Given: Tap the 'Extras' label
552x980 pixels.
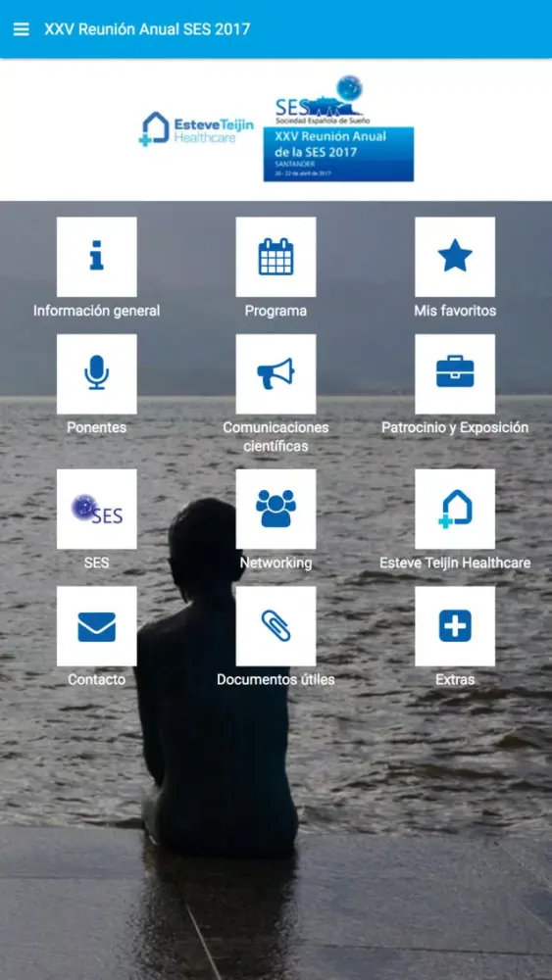Looking at the screenshot, I should [455, 679].
